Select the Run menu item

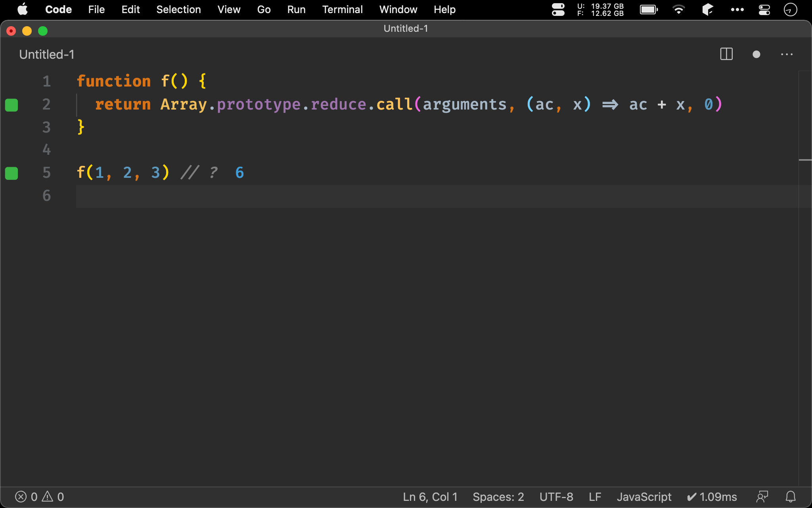(x=295, y=10)
